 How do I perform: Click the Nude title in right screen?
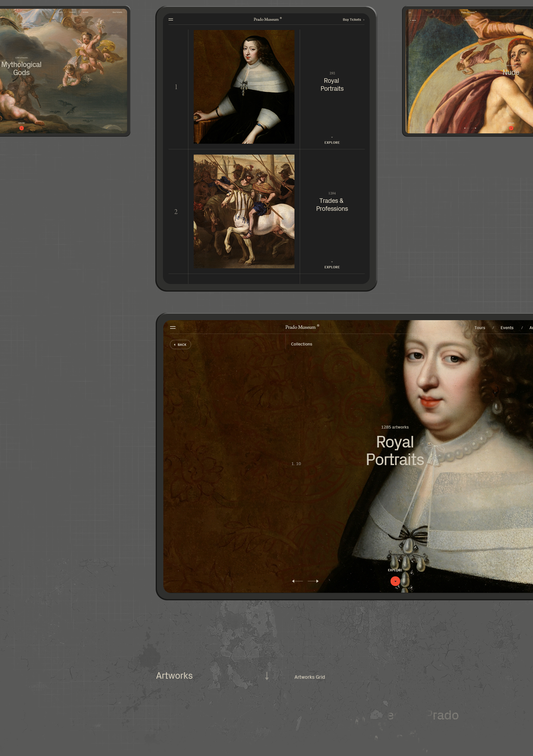tap(511, 72)
